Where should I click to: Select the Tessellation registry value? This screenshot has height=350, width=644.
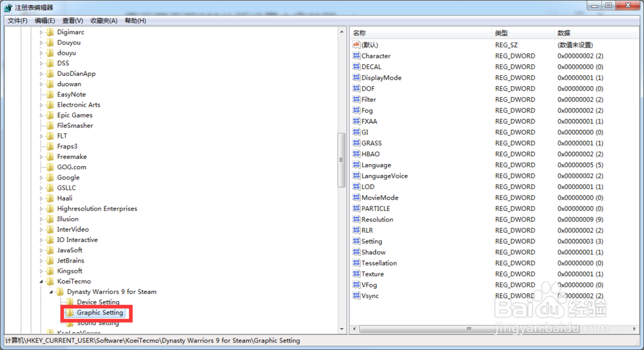point(379,263)
